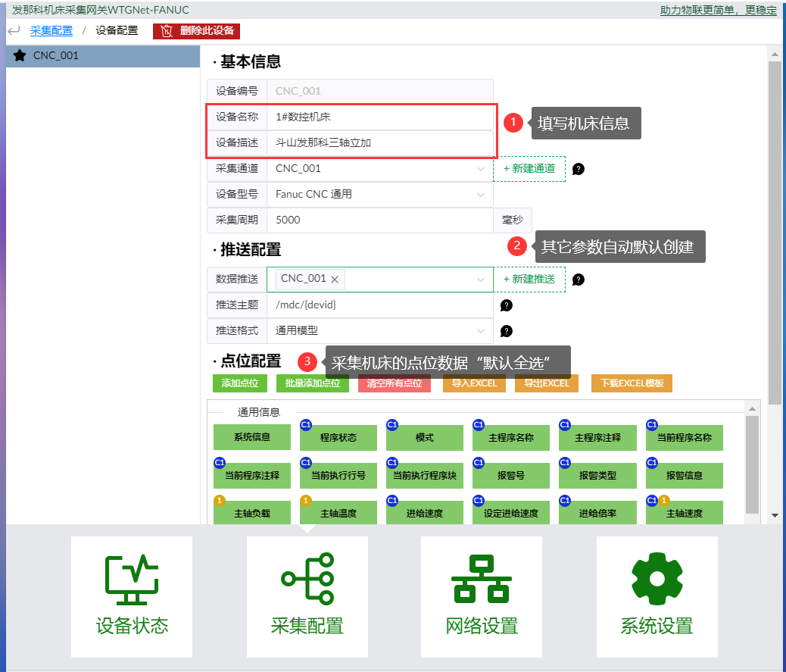Click the 助力物联更简单 link at top right
Screen dimensions: 786x672
click(718, 10)
